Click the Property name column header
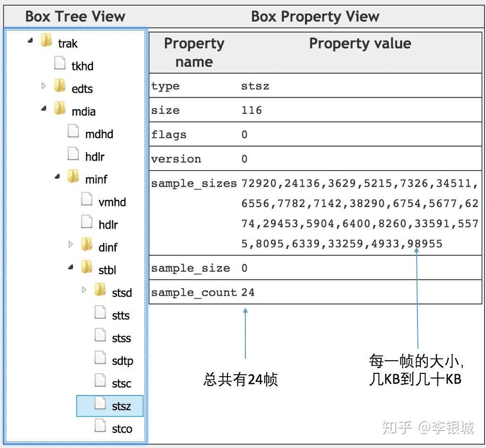 pyautogui.click(x=194, y=52)
